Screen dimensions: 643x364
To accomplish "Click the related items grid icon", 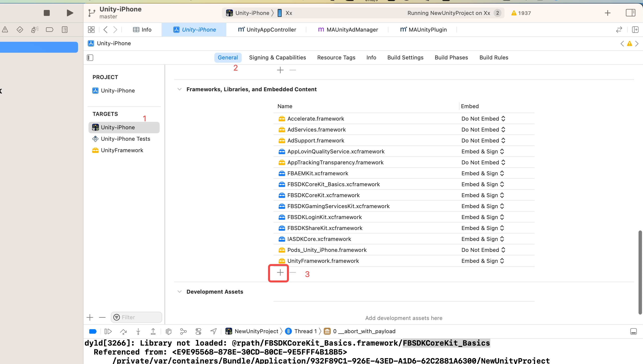I will 91,30.
